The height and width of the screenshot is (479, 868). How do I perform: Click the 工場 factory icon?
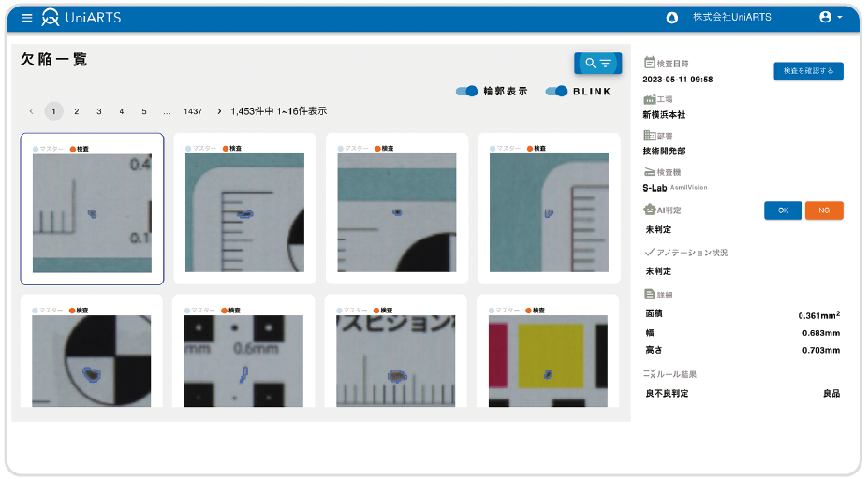[x=649, y=99]
